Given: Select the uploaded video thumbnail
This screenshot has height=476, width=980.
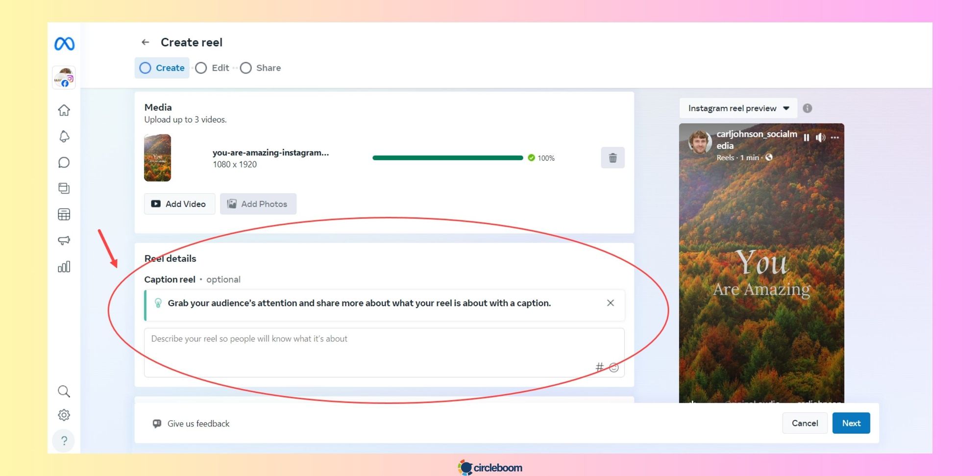Looking at the screenshot, I should point(158,158).
